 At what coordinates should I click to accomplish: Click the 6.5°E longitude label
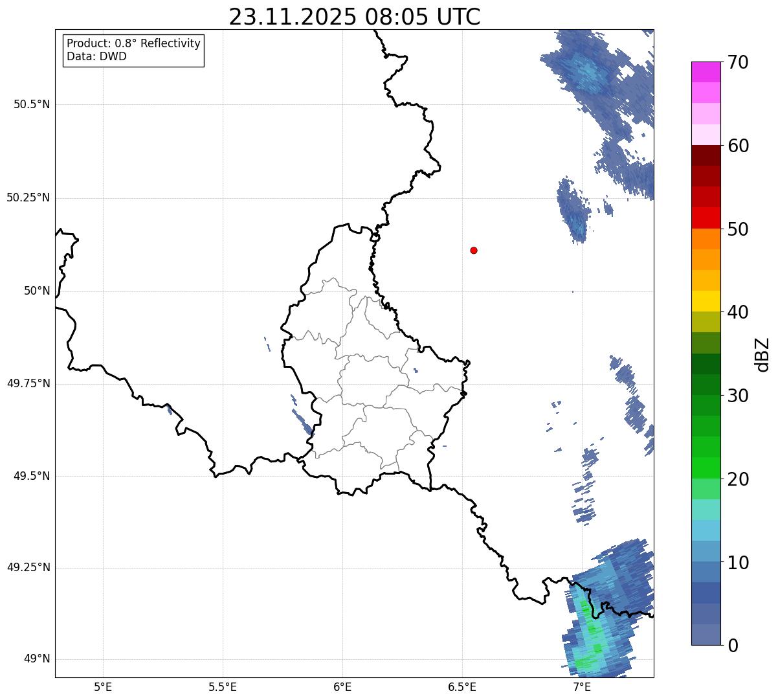(x=462, y=686)
